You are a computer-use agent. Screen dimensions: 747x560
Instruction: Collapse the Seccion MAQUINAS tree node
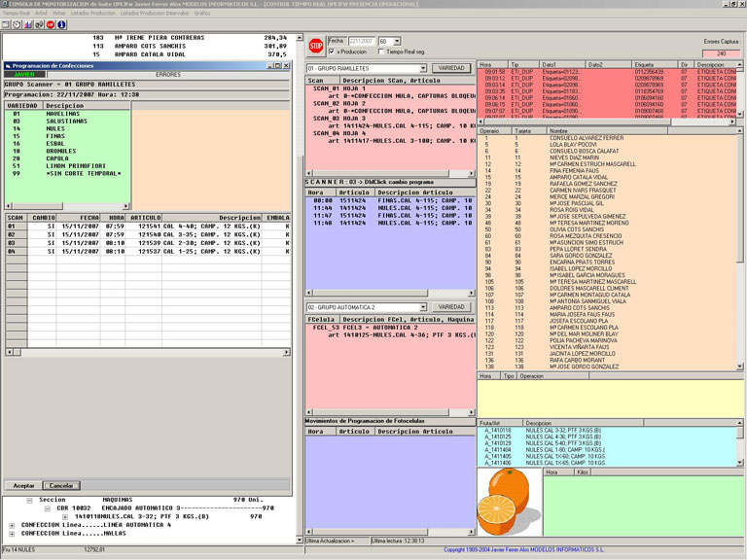click(29, 500)
